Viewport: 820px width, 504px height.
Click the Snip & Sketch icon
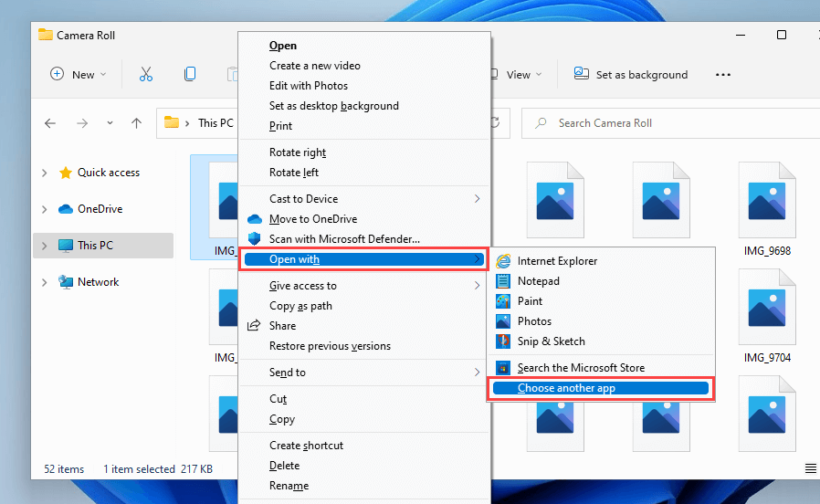coord(503,341)
